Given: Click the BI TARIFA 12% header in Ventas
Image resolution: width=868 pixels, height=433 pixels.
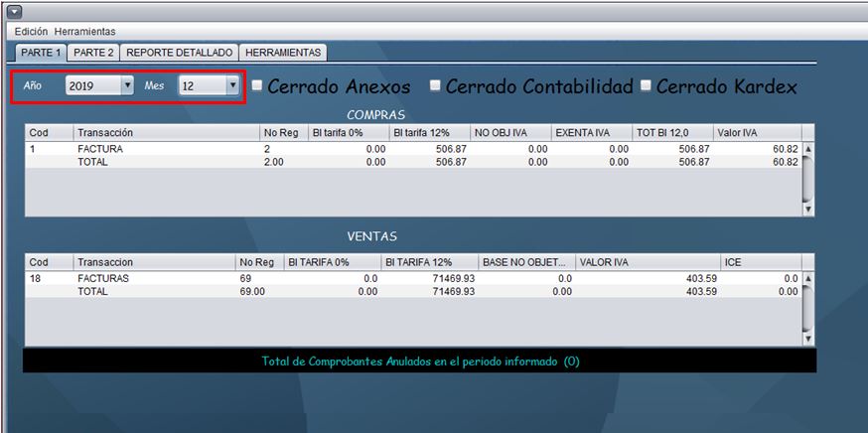Looking at the screenshot, I should tap(427, 262).
